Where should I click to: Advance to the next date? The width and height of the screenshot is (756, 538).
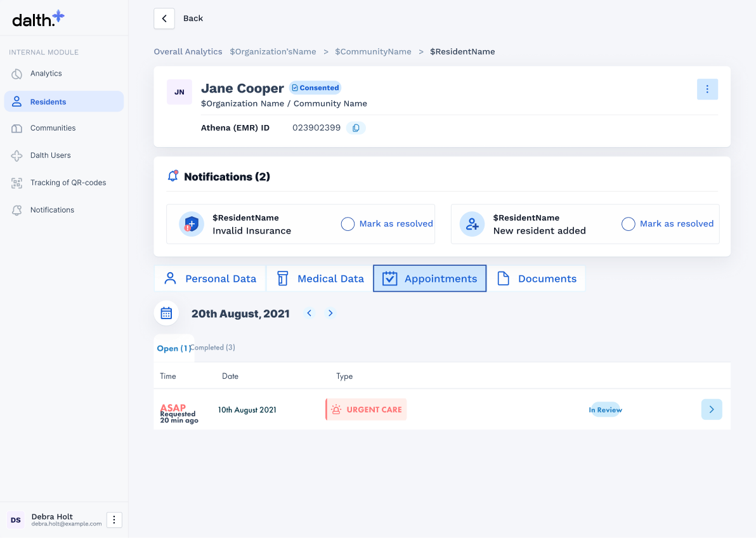tap(330, 313)
